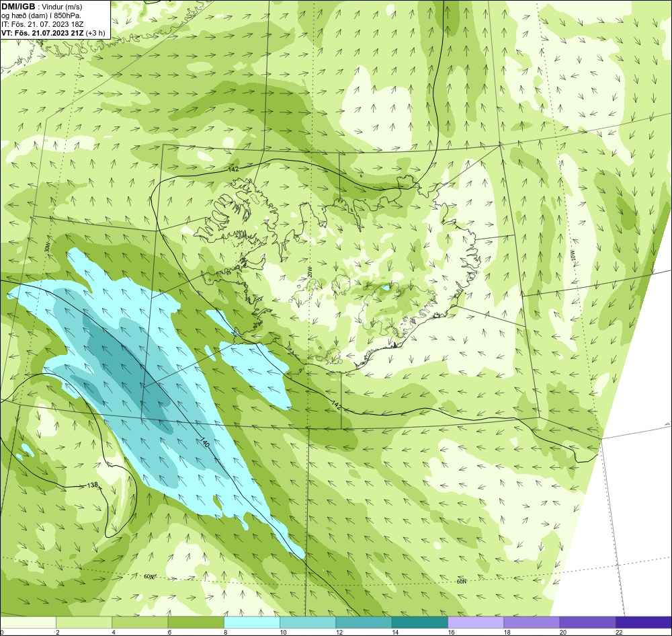
Task: Click the 60N latitude label near the 10W meridian
Action: [x=461, y=582]
